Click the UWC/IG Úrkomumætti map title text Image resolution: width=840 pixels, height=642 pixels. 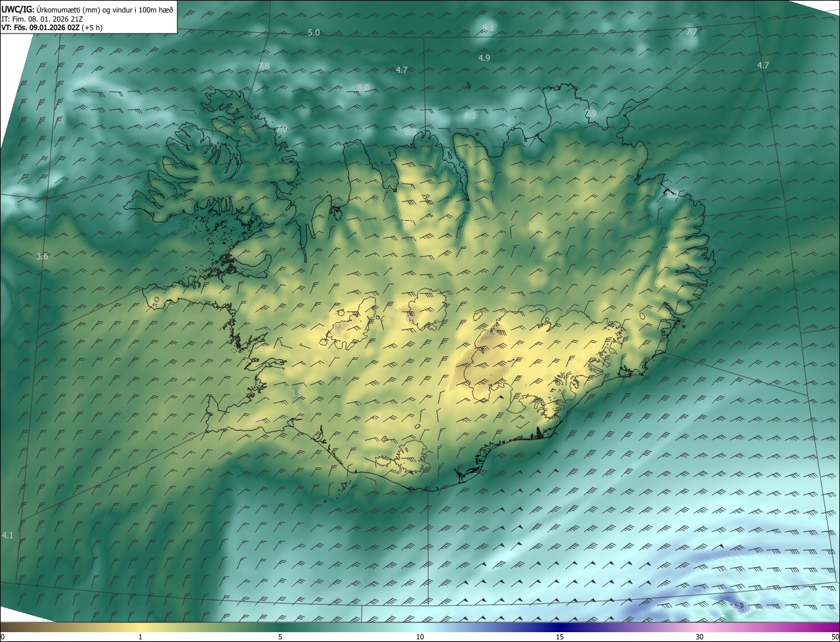(x=87, y=9)
